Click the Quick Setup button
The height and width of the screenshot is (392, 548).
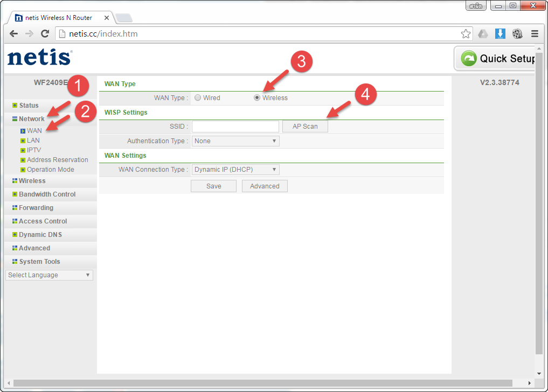tap(495, 58)
